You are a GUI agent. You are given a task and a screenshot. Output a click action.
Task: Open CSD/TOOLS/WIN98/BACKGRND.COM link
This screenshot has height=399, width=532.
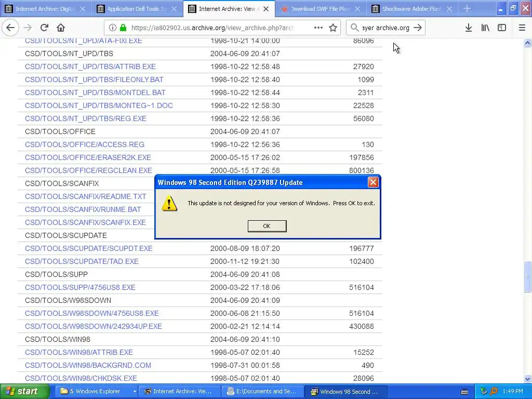(88, 365)
